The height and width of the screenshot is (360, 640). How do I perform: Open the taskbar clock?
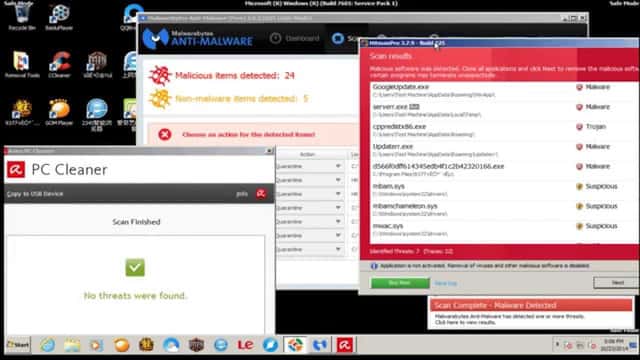point(613,345)
